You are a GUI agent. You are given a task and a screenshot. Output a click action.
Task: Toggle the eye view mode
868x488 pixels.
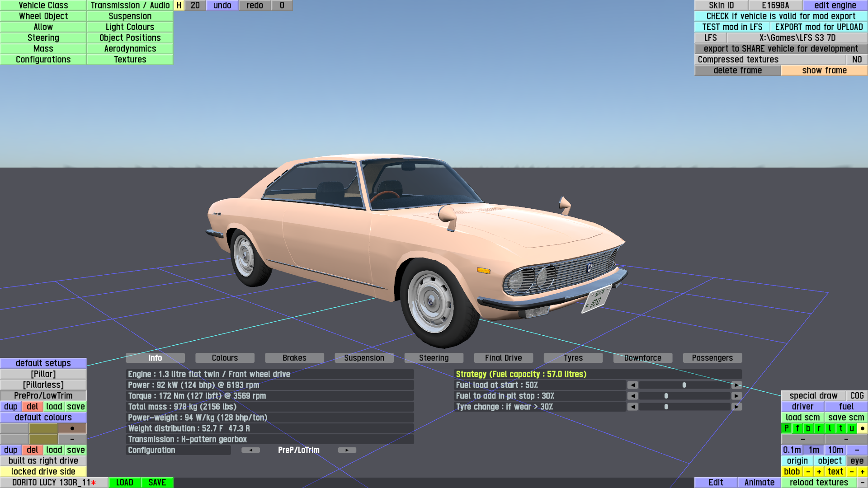point(857,461)
